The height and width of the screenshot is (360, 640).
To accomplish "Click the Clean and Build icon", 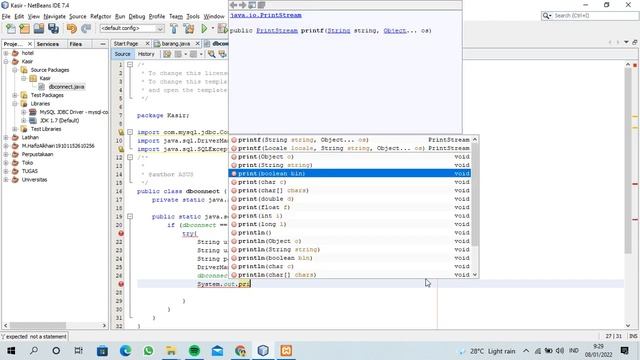I will (189, 29).
